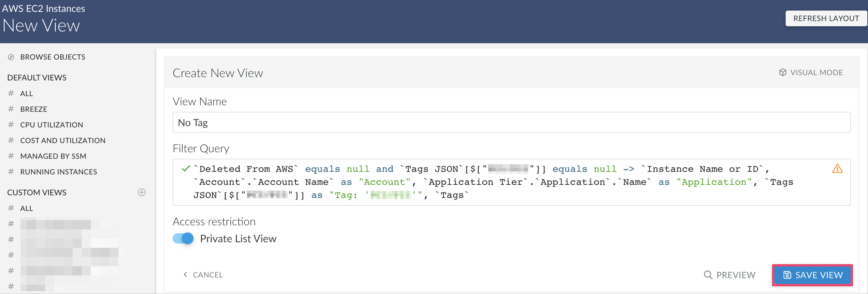
Task: Select the CPU Utilization view
Action: tap(51, 125)
